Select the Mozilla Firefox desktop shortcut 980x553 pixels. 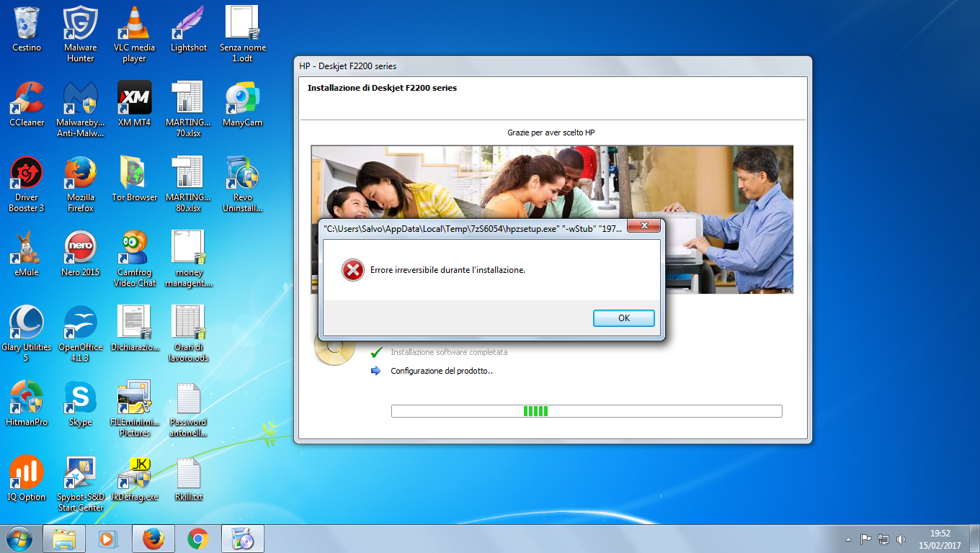click(x=81, y=184)
